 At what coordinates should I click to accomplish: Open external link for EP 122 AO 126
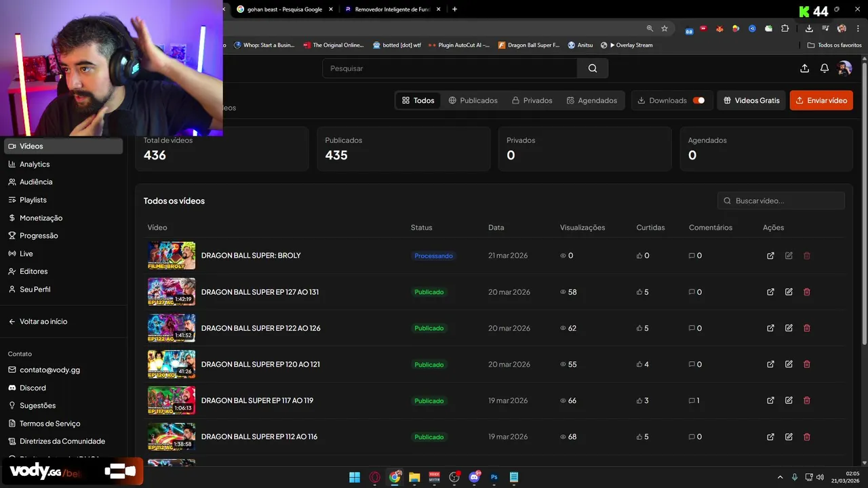click(770, 328)
